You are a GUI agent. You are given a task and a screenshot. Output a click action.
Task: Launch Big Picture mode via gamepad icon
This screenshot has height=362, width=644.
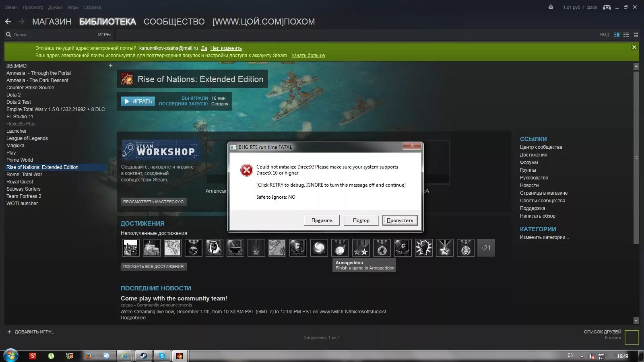[x=607, y=7]
